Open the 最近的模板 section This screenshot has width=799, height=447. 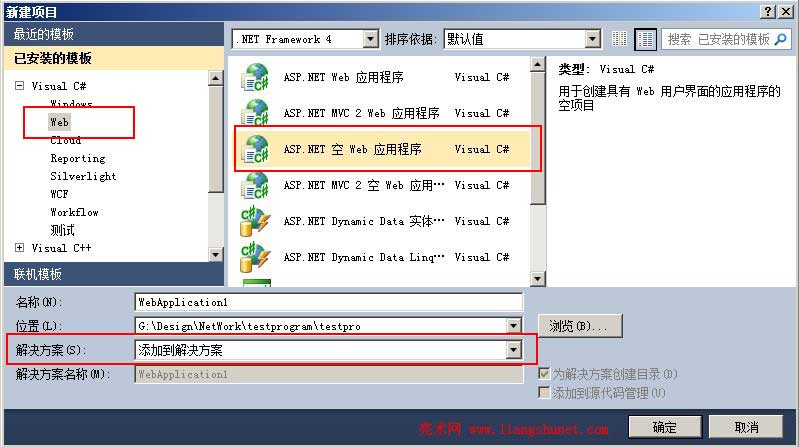pyautogui.click(x=114, y=34)
